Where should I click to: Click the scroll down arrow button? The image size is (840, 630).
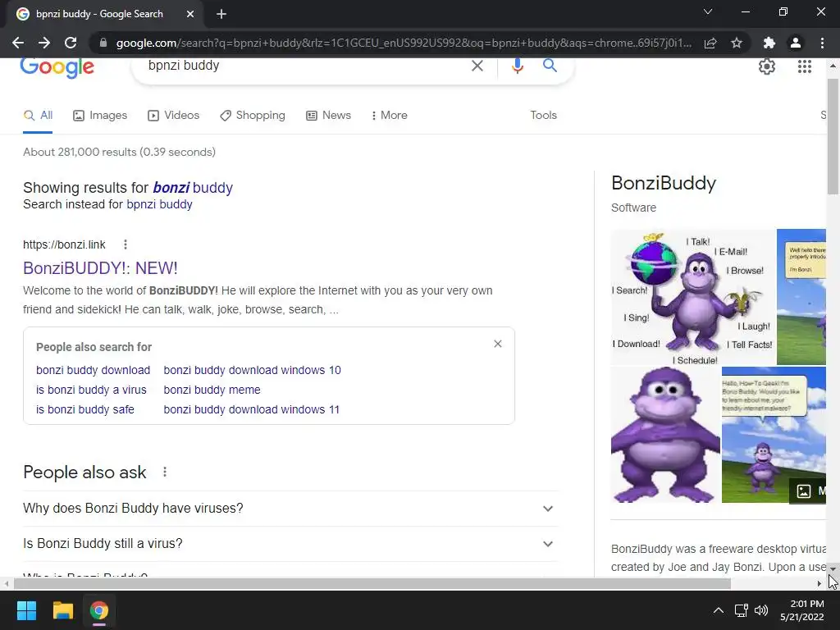coord(833,569)
